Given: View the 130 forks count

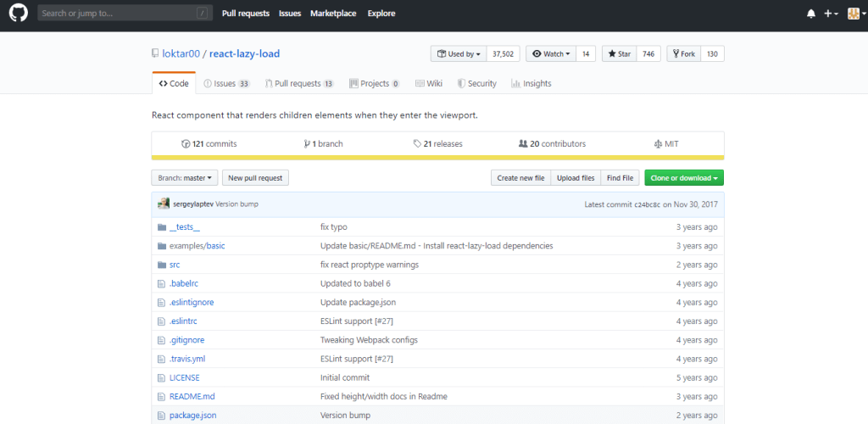Looking at the screenshot, I should [x=712, y=53].
